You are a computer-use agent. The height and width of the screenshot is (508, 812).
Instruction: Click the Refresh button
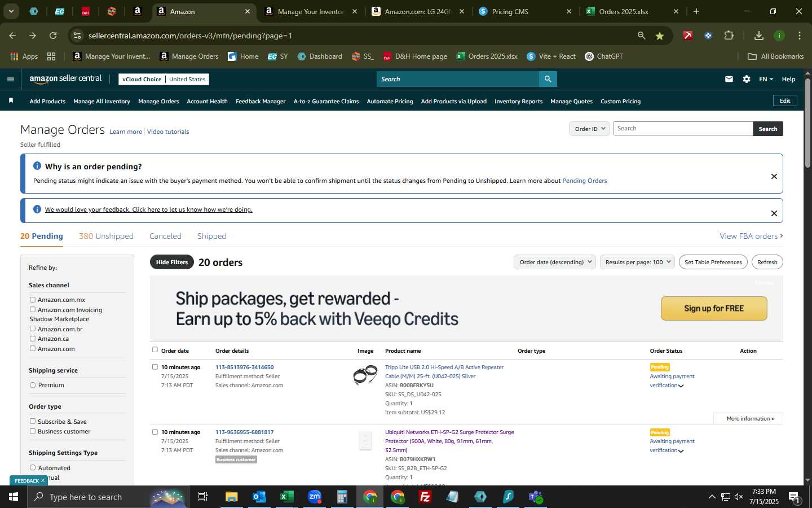pyautogui.click(x=767, y=262)
